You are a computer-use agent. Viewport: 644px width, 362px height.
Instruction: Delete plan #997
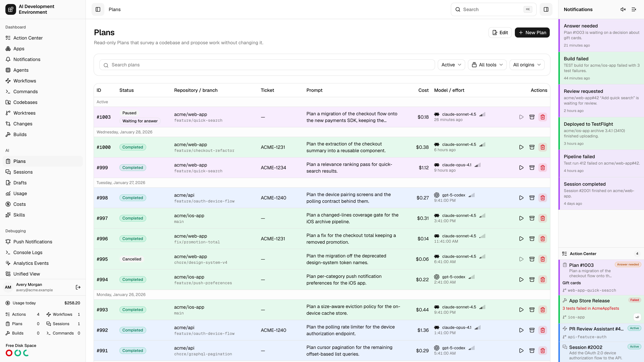click(x=543, y=218)
